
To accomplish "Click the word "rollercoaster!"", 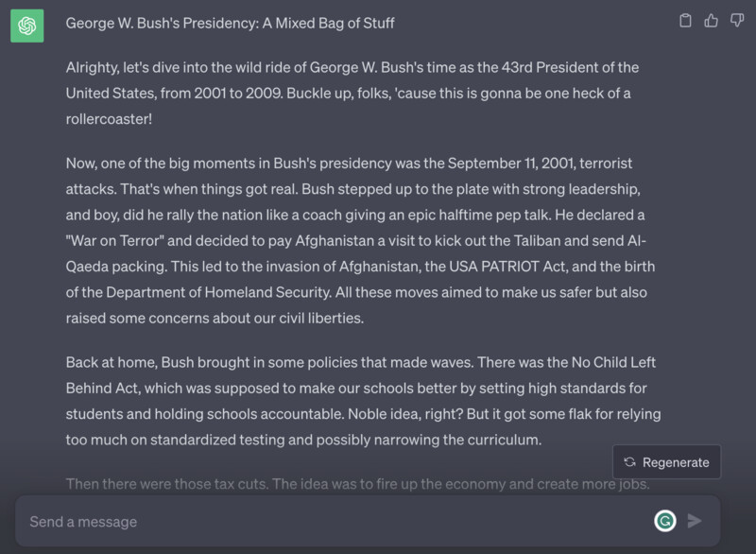I will coord(109,119).
